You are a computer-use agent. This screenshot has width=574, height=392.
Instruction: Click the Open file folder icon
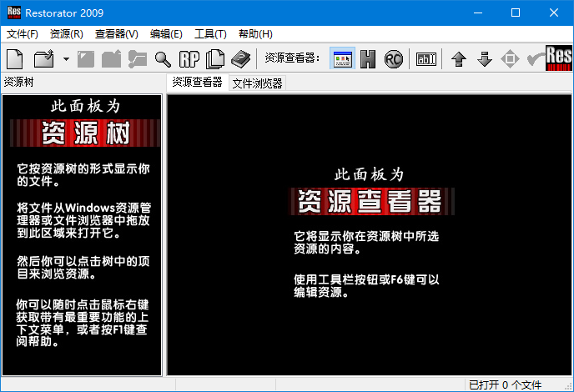(x=44, y=58)
